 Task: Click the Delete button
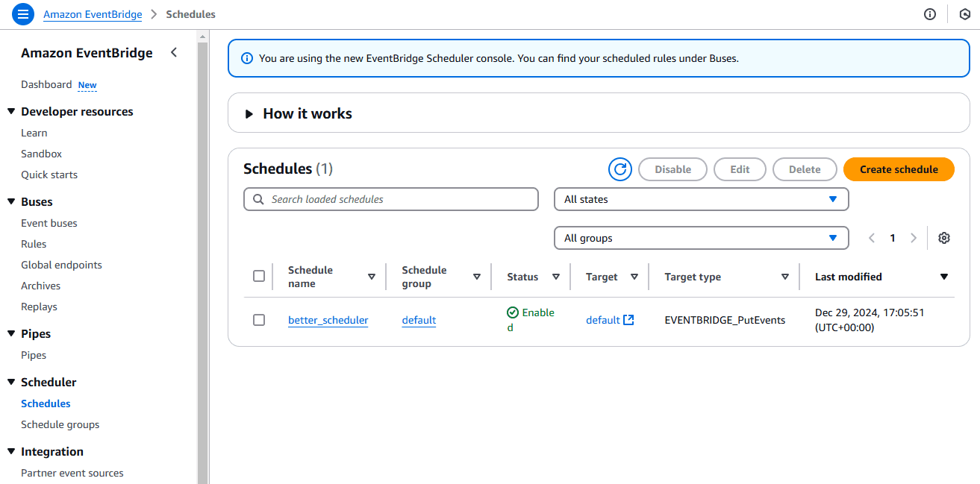point(805,169)
